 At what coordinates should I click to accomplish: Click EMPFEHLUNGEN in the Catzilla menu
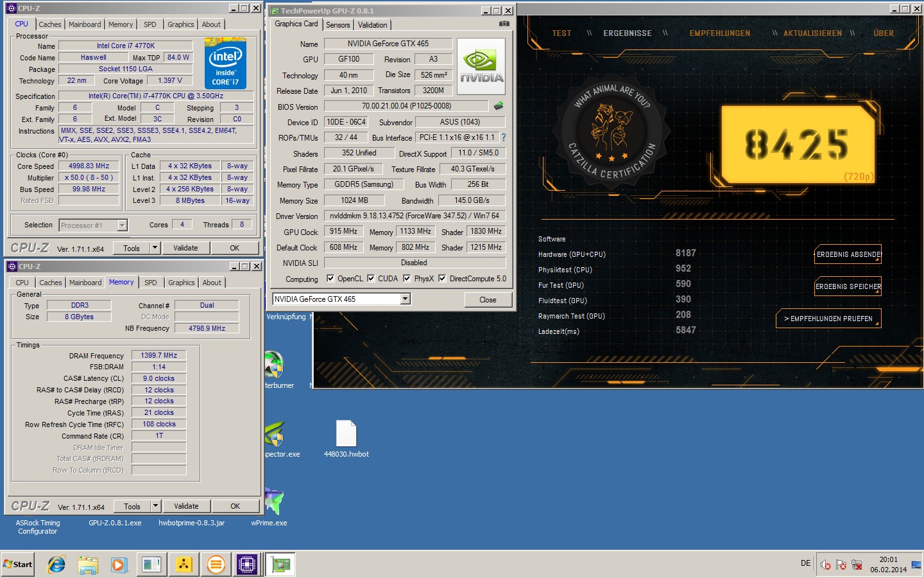click(720, 33)
